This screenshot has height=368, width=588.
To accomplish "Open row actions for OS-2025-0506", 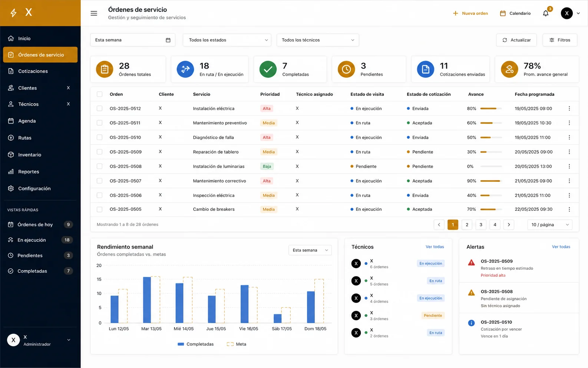I will [x=569, y=195].
